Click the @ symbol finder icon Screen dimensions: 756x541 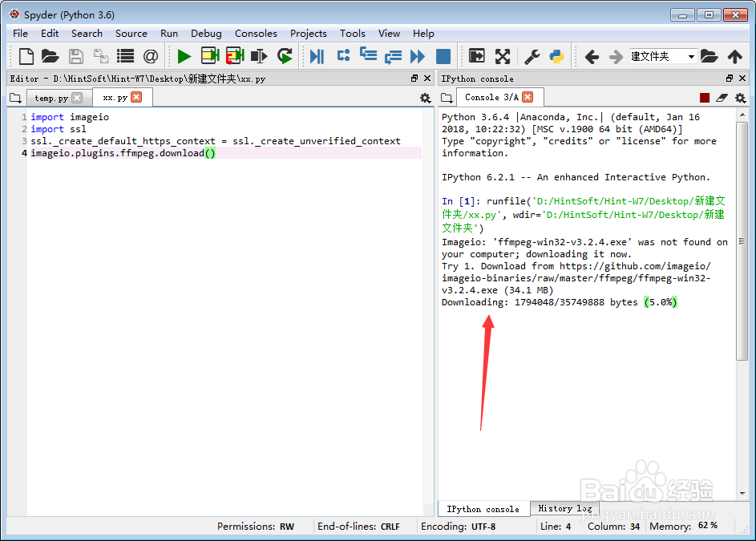click(x=151, y=56)
